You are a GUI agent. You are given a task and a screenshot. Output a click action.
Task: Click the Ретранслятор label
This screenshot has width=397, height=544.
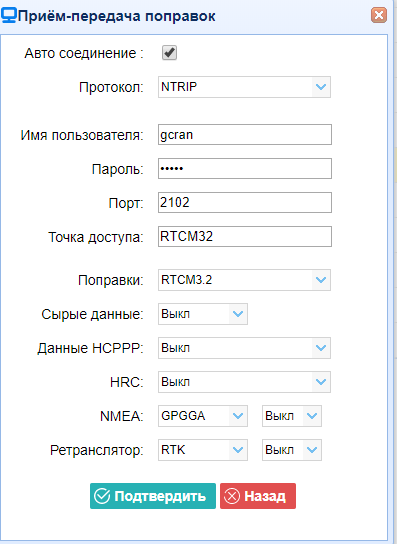tap(96, 450)
